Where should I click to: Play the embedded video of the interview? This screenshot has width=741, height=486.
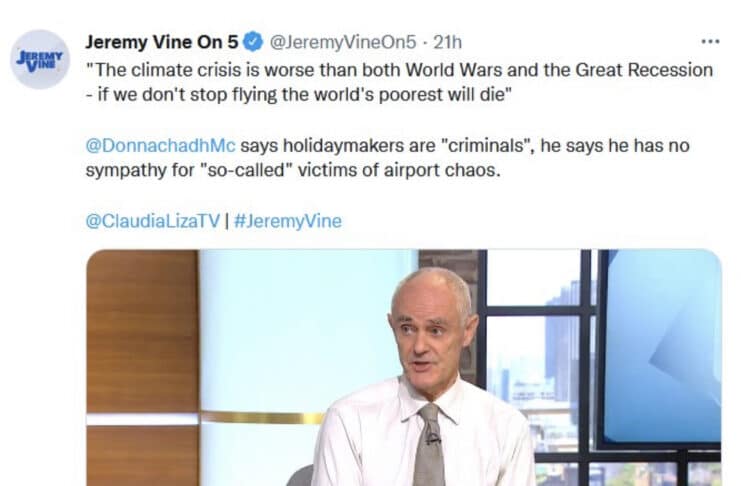click(x=404, y=367)
